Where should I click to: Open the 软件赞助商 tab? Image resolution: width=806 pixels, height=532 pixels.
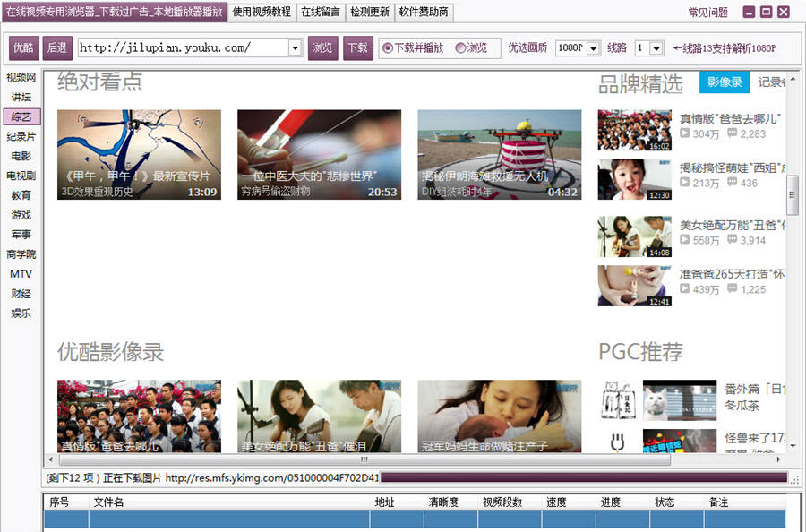424,12
